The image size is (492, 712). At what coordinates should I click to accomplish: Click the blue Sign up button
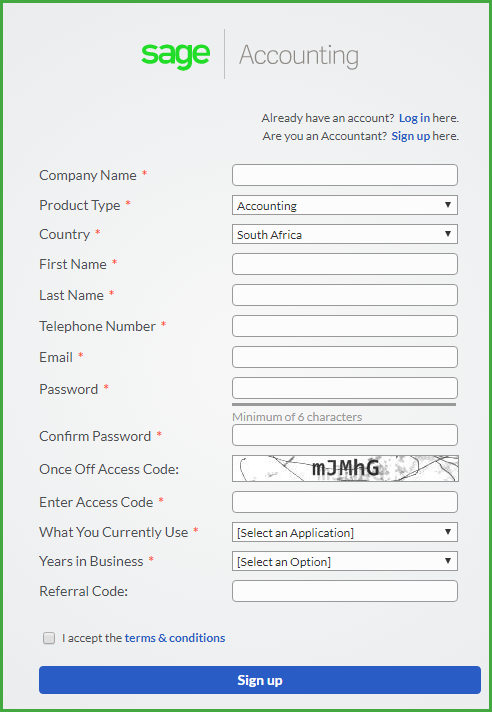(260, 680)
